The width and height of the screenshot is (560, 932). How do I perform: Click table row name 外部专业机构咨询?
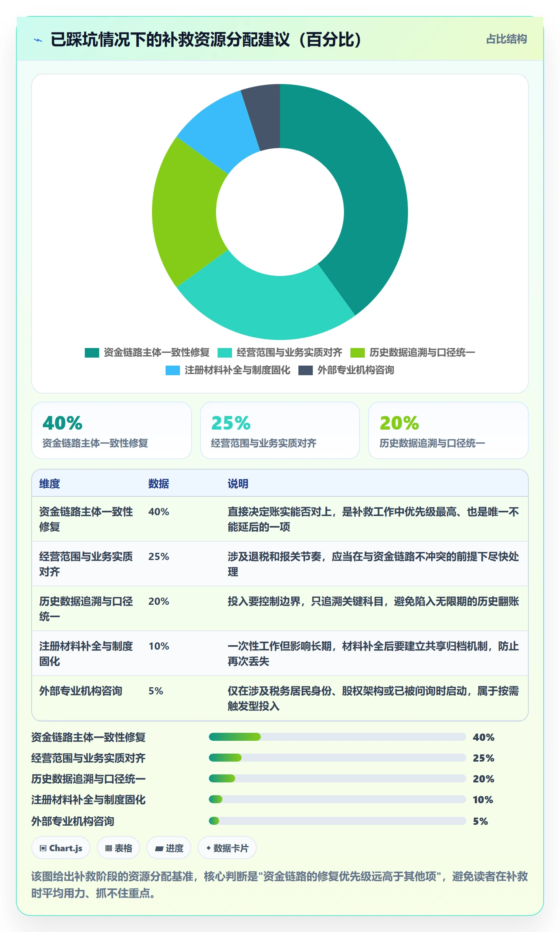pyautogui.click(x=81, y=691)
